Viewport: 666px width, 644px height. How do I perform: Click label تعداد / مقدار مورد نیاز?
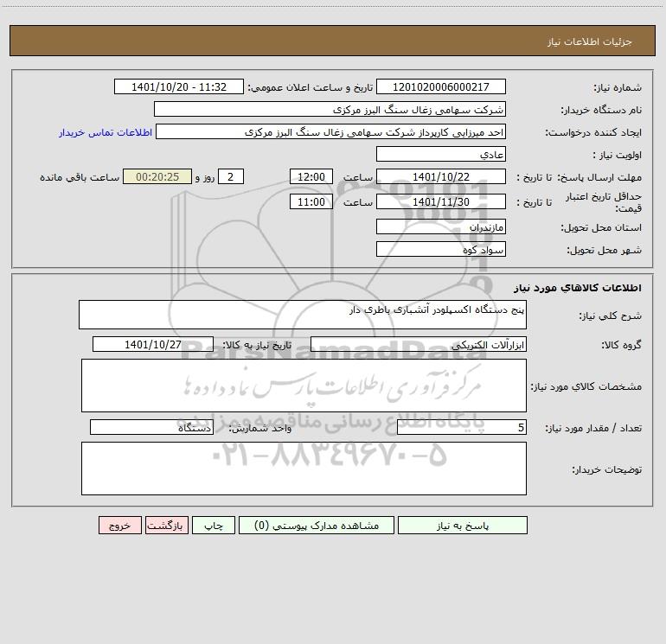(x=593, y=429)
